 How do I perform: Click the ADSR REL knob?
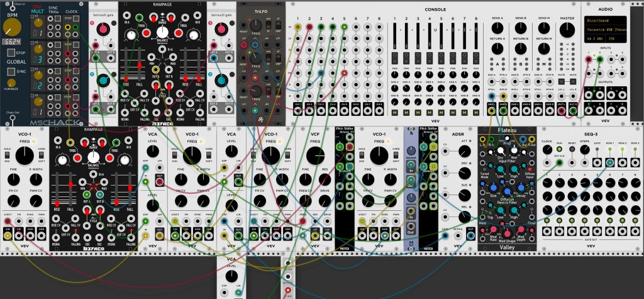tap(464, 217)
